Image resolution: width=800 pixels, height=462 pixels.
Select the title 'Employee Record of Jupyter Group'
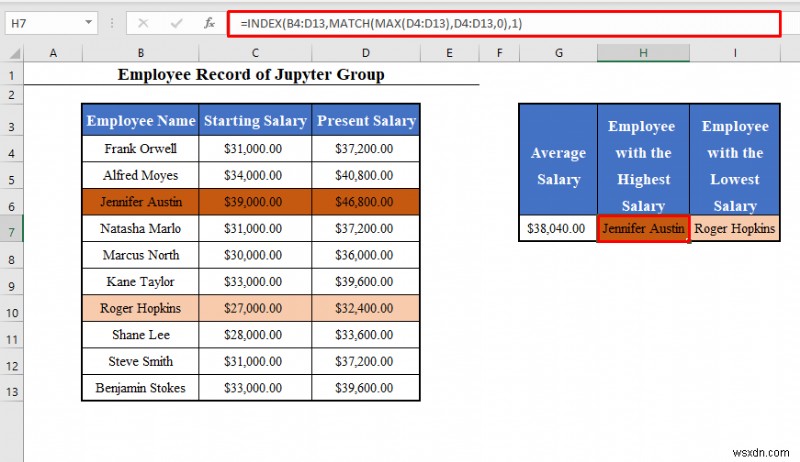[x=251, y=74]
